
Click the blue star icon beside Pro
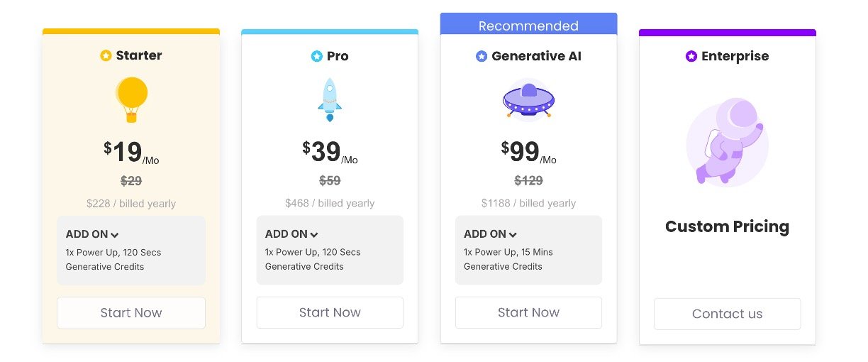click(316, 56)
